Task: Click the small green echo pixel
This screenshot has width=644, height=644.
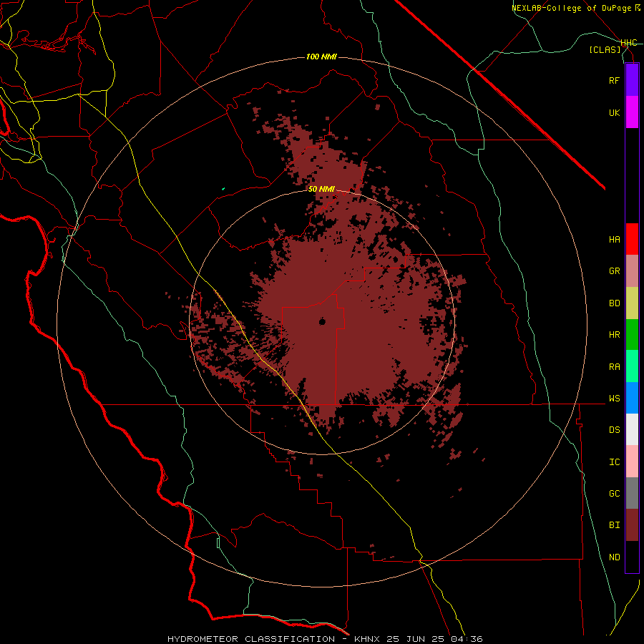Action: [x=223, y=189]
